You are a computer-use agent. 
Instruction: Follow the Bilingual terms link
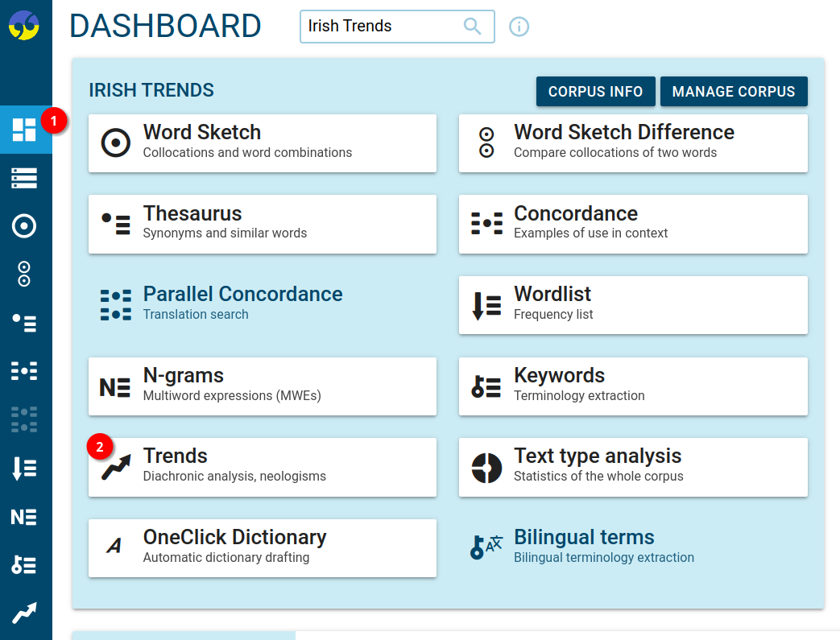point(584,538)
